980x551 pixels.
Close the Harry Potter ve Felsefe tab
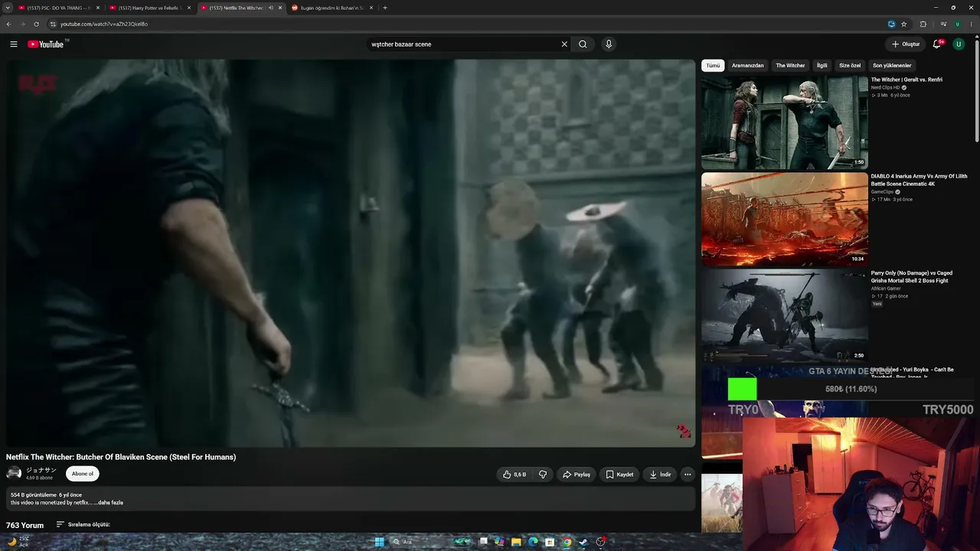[x=189, y=8]
